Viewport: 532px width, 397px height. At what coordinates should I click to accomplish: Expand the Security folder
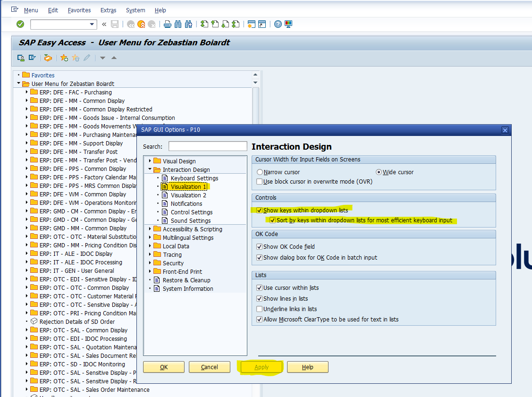coord(150,263)
